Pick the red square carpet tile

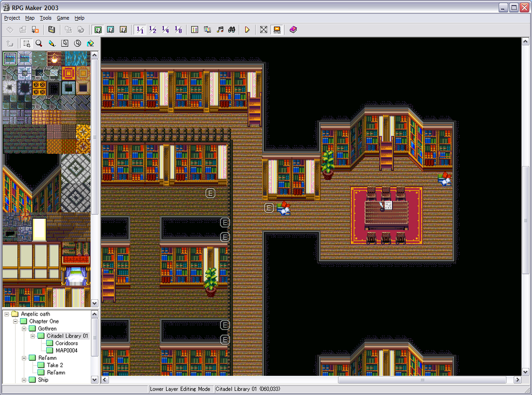click(x=69, y=73)
